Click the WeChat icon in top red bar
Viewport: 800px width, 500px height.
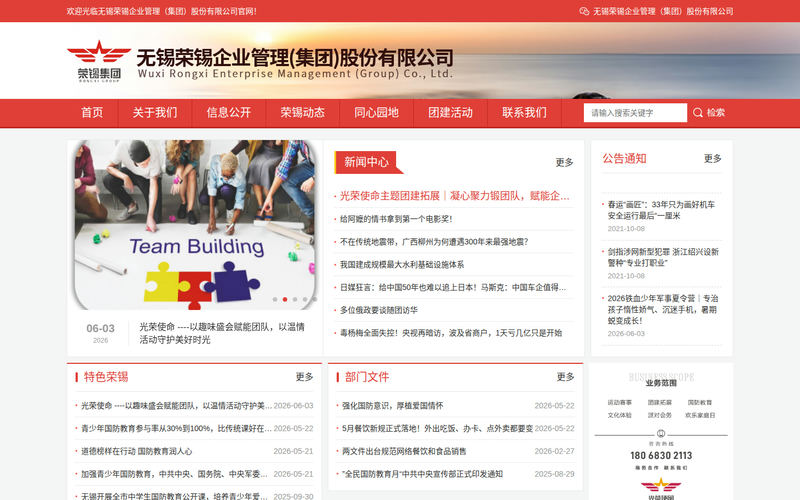tap(584, 11)
